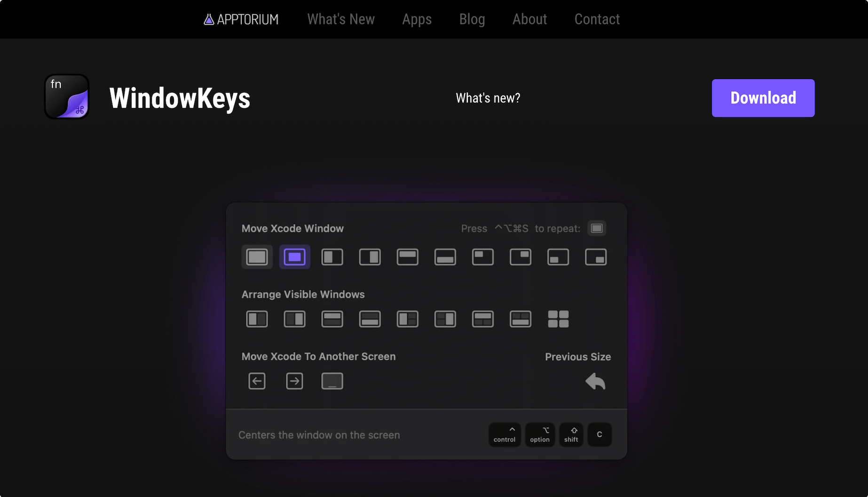Click the control key cap
This screenshot has height=497, width=868.
505,434
